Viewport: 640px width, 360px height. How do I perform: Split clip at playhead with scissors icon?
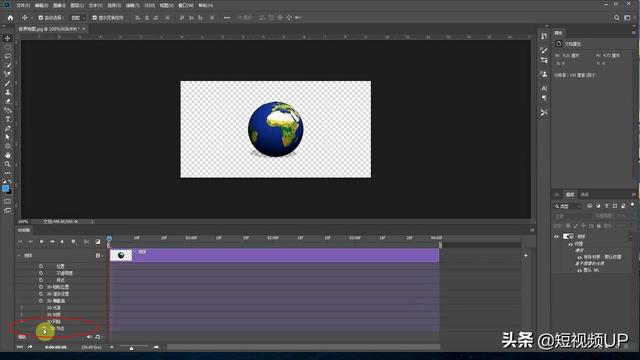[86, 242]
